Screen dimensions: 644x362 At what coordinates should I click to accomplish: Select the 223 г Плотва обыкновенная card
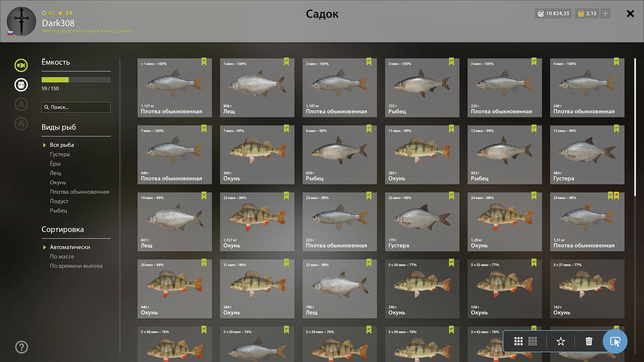pos(340,222)
